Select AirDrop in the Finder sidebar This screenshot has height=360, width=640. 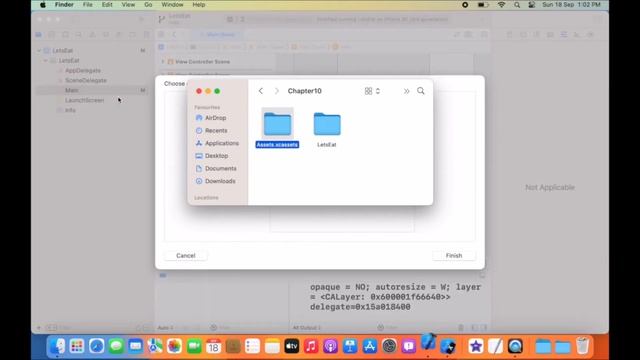(x=211, y=118)
